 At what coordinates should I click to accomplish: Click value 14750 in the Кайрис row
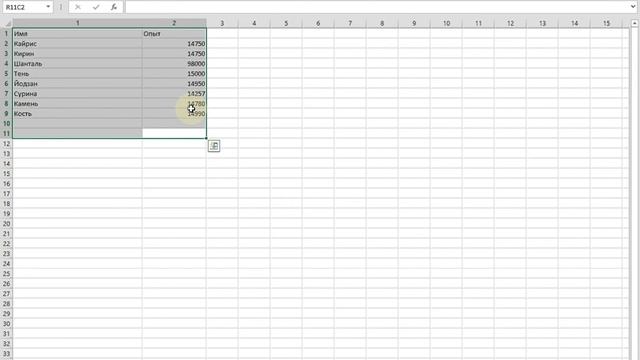point(174,44)
